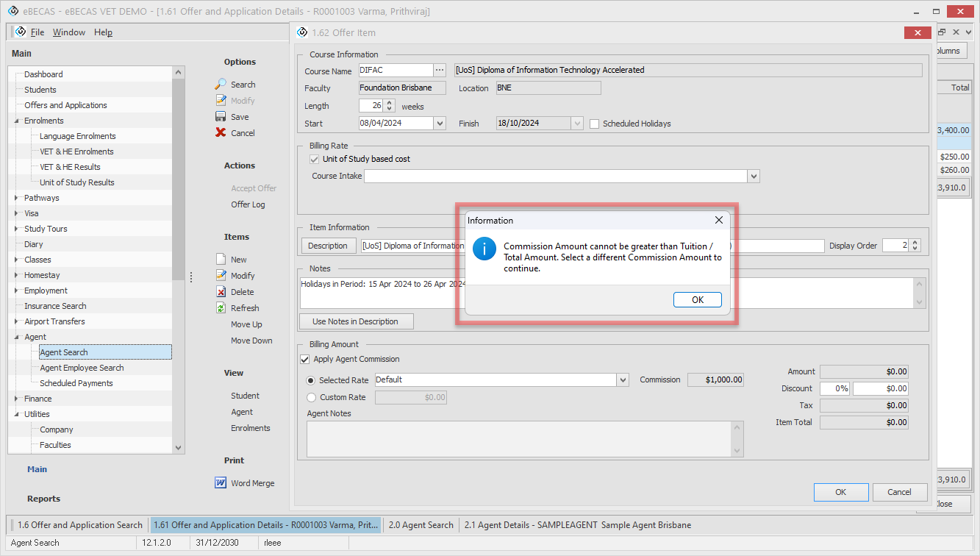Image resolution: width=980 pixels, height=556 pixels.
Task: Switch to the 2.0 Agent Search tab
Action: [x=421, y=525]
